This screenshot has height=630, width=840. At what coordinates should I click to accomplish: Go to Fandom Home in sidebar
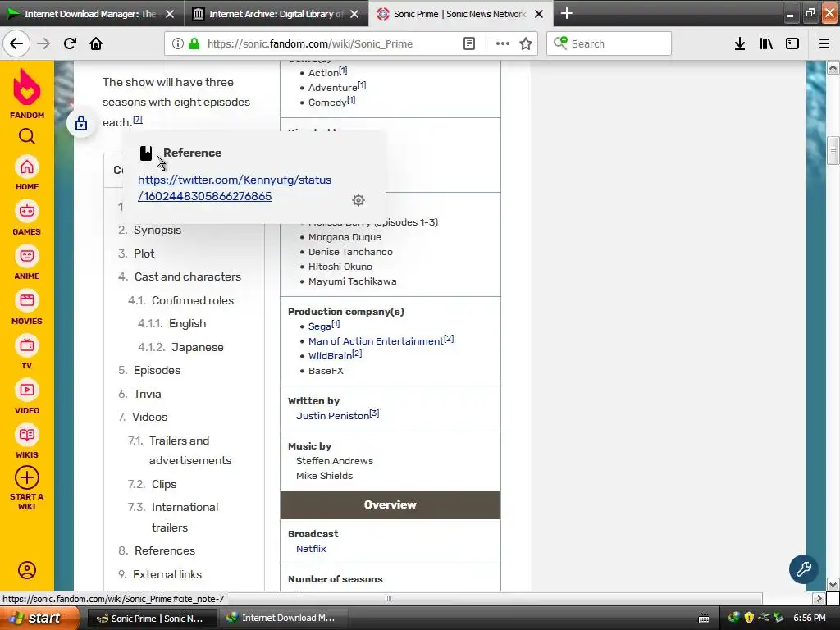[x=27, y=167]
